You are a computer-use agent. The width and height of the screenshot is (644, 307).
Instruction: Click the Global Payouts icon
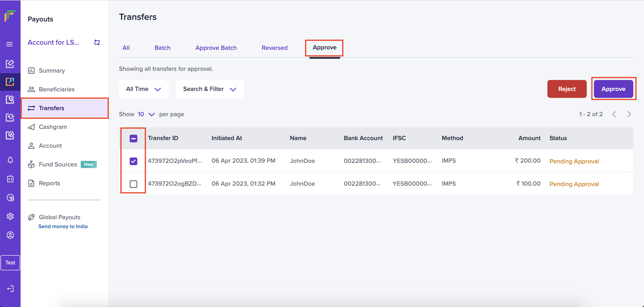click(31, 217)
